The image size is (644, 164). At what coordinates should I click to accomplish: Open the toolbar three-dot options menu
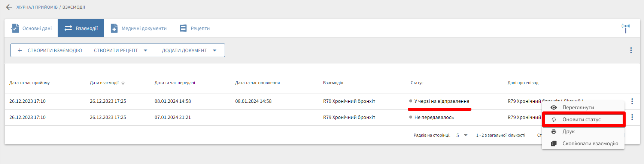[x=631, y=50]
